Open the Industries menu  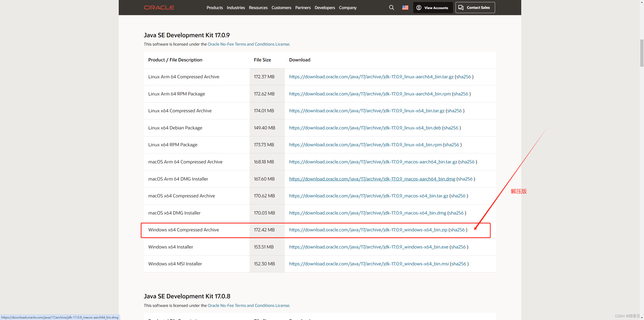(x=235, y=8)
